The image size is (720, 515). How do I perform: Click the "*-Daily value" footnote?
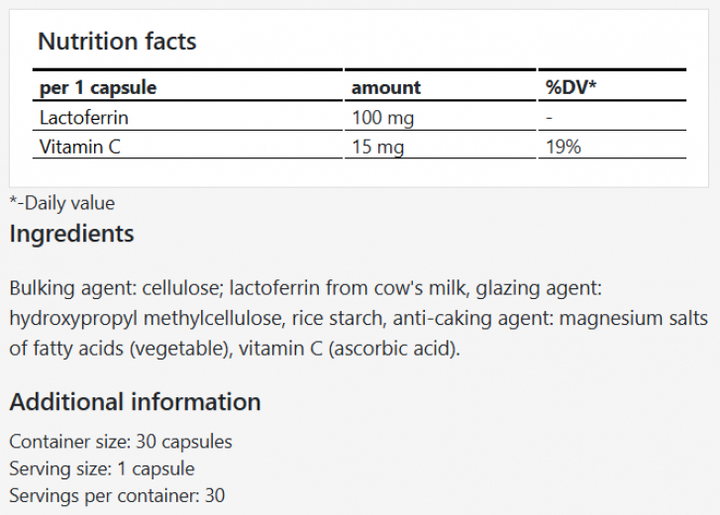point(62,203)
